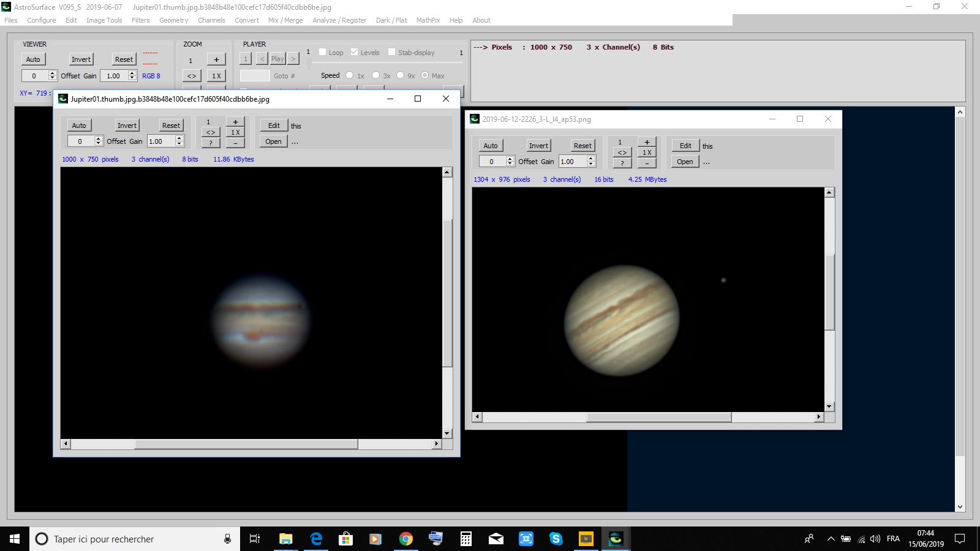Image resolution: width=980 pixels, height=551 pixels.
Task: Open Skype from the taskbar
Action: click(556, 539)
